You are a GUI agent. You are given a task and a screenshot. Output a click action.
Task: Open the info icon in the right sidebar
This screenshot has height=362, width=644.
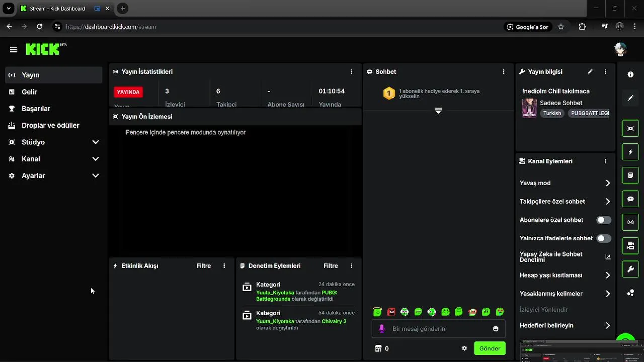[630, 74]
